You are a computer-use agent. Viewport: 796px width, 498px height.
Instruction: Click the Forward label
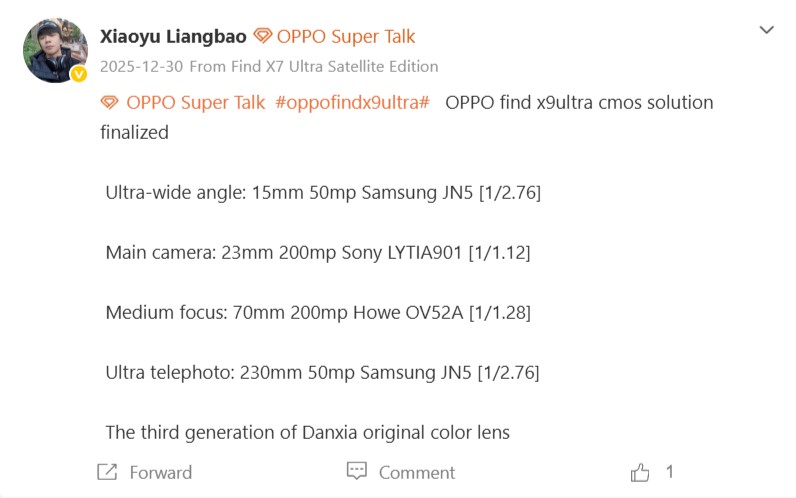point(160,473)
